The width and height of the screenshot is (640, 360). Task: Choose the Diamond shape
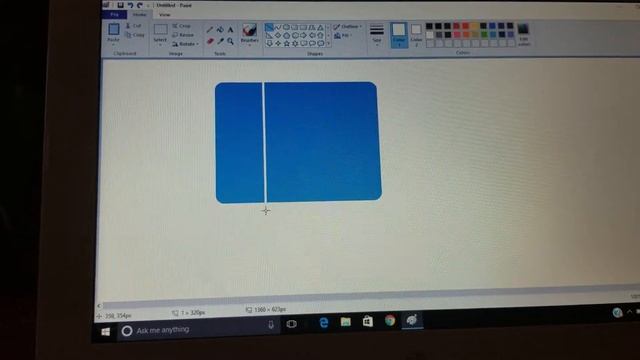click(x=278, y=36)
